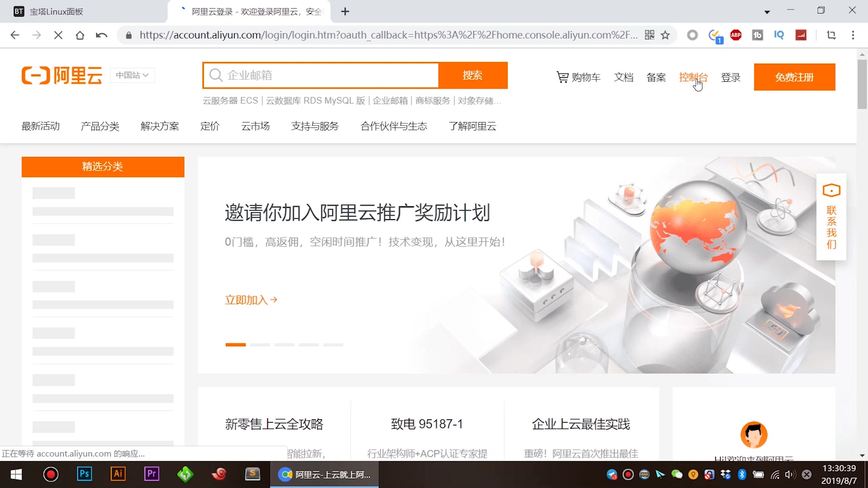Open the screenshot crop tool icon
Screen dimensions: 868x488
tap(831, 35)
